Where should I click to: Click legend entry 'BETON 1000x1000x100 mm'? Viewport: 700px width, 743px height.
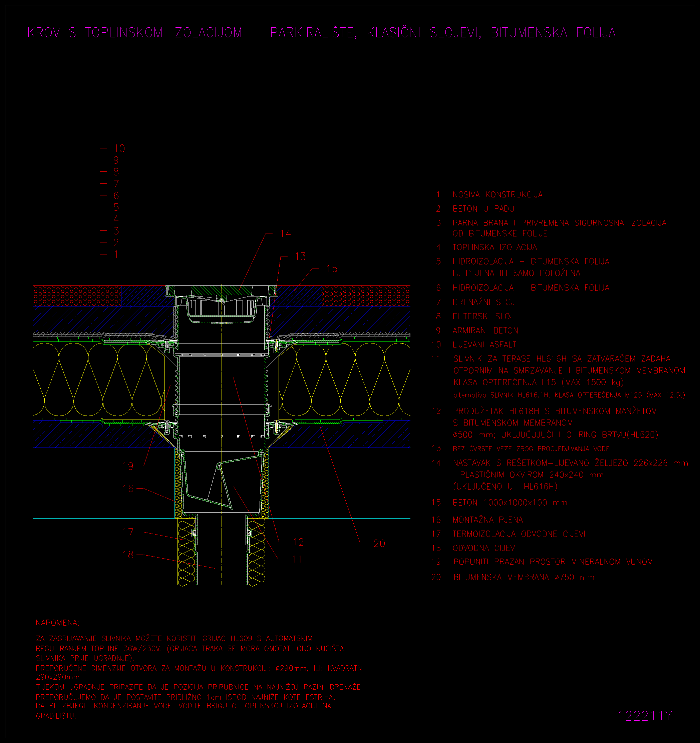tap(510, 503)
